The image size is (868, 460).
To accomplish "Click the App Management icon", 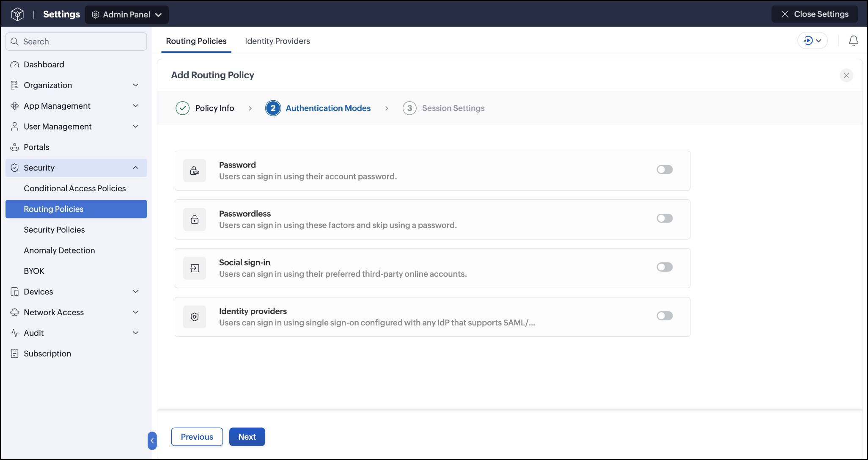I will click(x=14, y=106).
